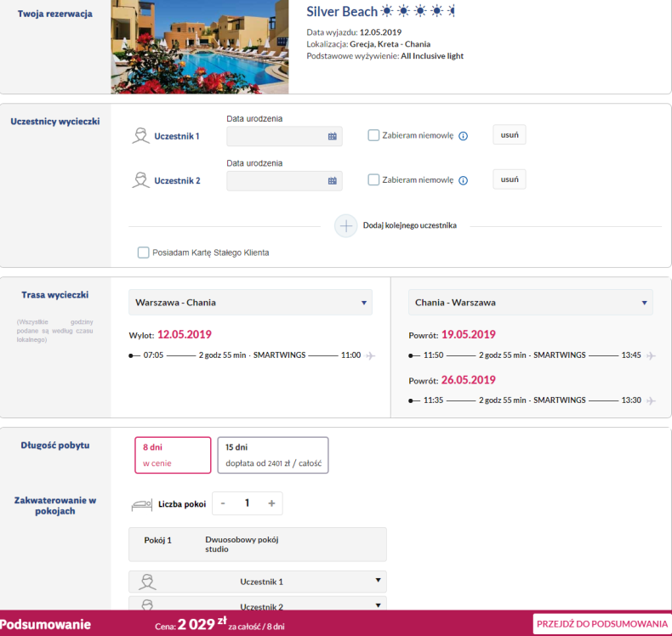Click the plus circle to add participant

pos(346,225)
